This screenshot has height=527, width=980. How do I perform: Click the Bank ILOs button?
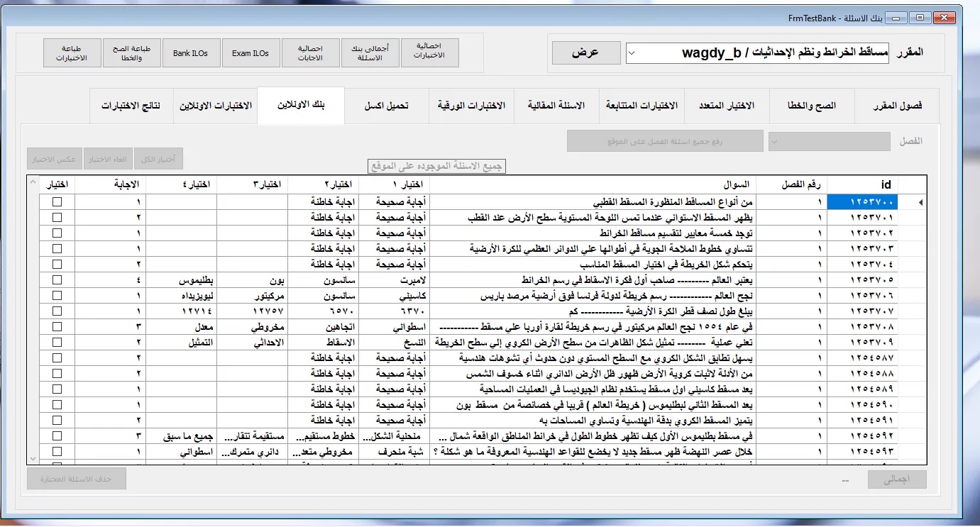[191, 52]
